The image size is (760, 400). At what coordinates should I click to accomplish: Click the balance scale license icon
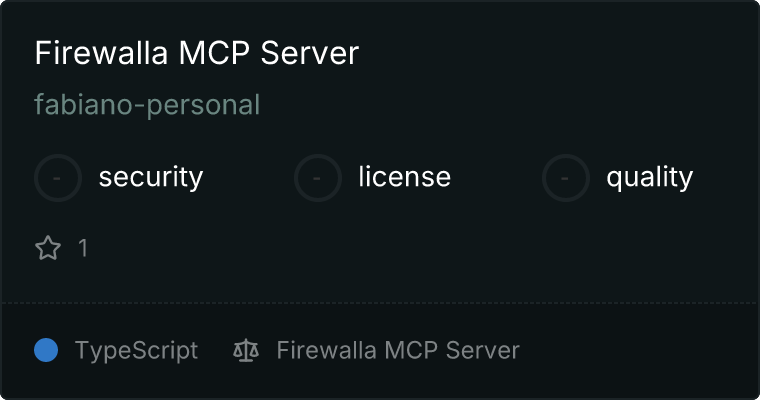tap(246, 350)
